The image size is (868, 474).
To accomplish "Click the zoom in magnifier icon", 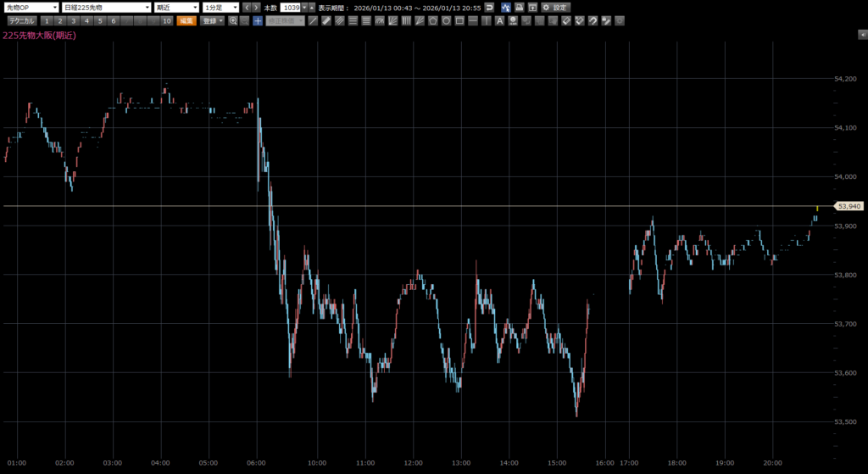I will 233,20.
